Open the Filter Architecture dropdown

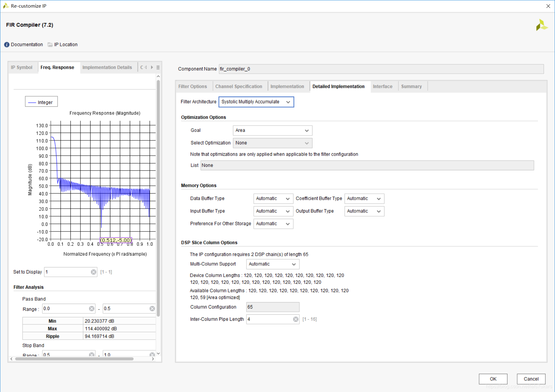[256, 102]
